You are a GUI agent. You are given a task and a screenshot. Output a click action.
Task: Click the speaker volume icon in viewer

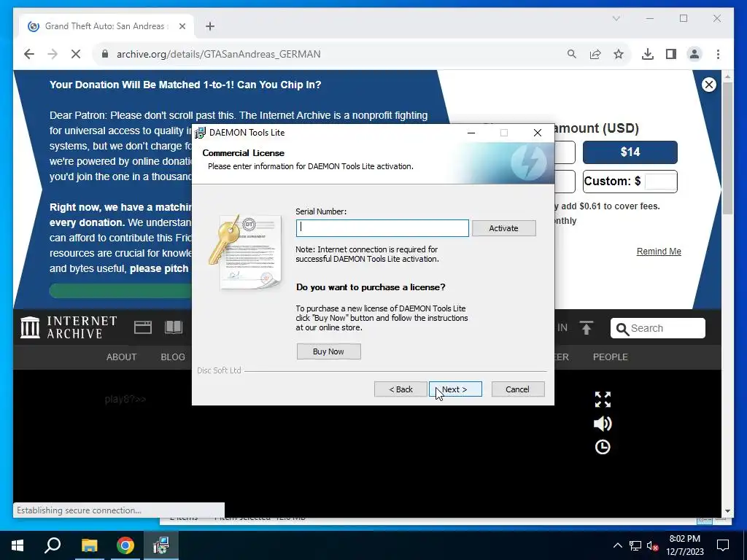click(603, 424)
